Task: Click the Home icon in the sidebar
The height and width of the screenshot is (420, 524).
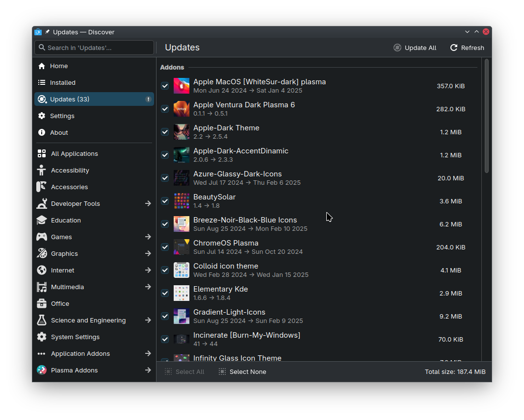Action: click(x=42, y=66)
